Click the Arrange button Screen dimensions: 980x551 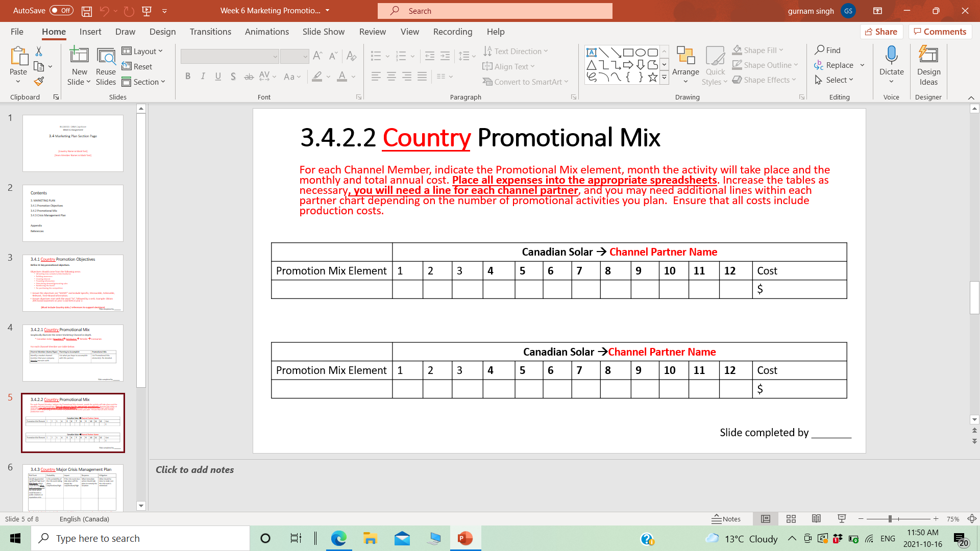coord(685,65)
